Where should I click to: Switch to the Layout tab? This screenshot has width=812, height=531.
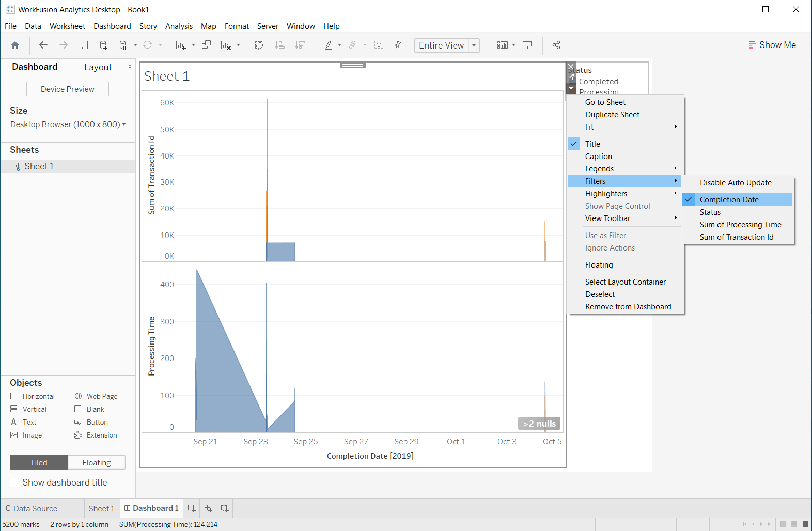click(98, 67)
